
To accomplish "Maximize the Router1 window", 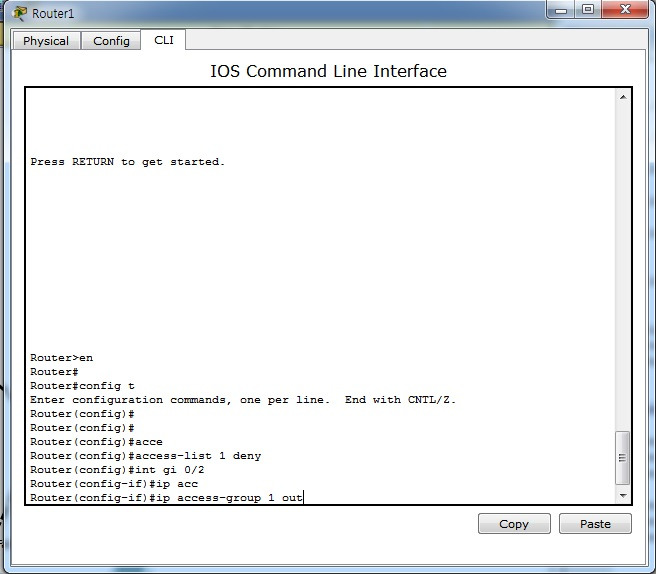I will point(588,10).
